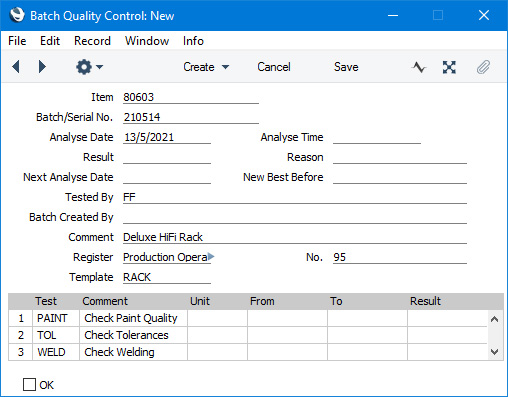Click the Analyse Date field

(167, 137)
